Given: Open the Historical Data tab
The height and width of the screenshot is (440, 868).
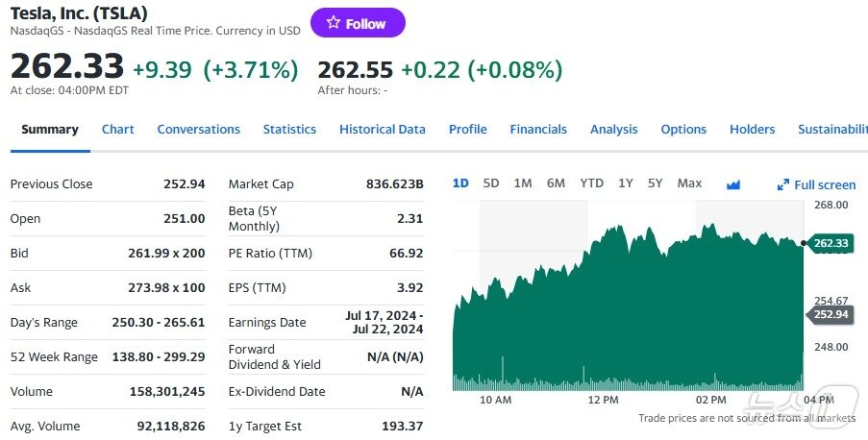Looking at the screenshot, I should click(x=382, y=130).
